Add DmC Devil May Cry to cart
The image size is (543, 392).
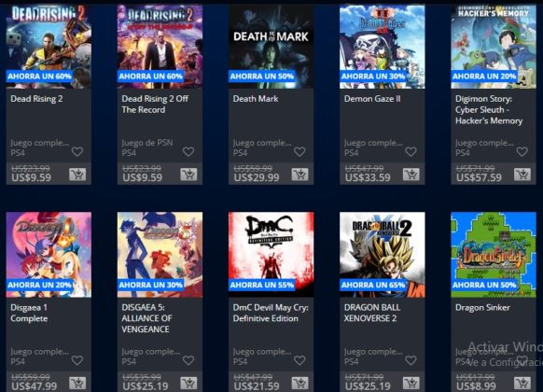pos(299,383)
